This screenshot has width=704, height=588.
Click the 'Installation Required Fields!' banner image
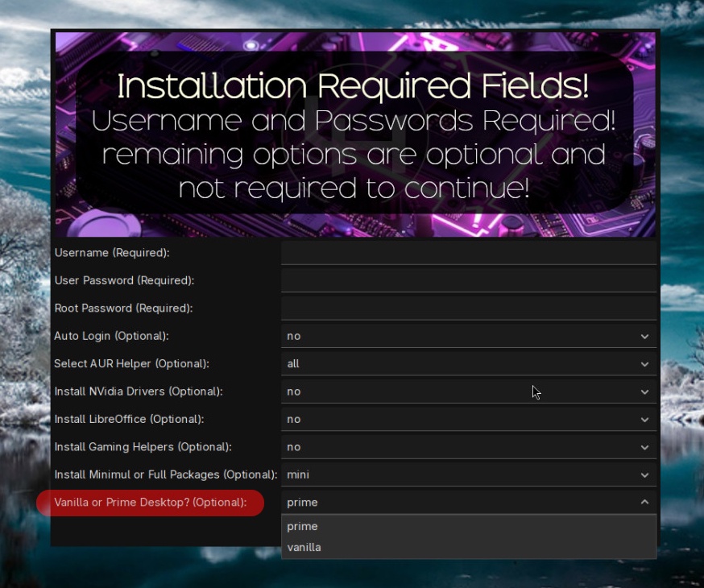click(354, 135)
